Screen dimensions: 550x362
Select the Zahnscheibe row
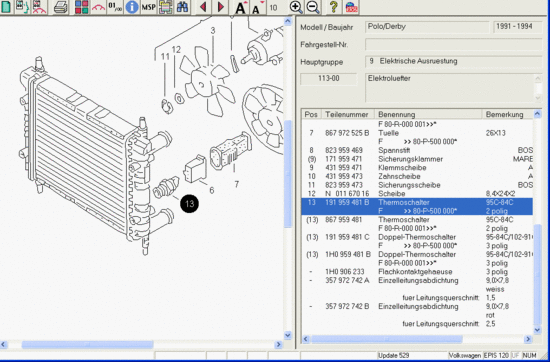[x=417, y=176]
